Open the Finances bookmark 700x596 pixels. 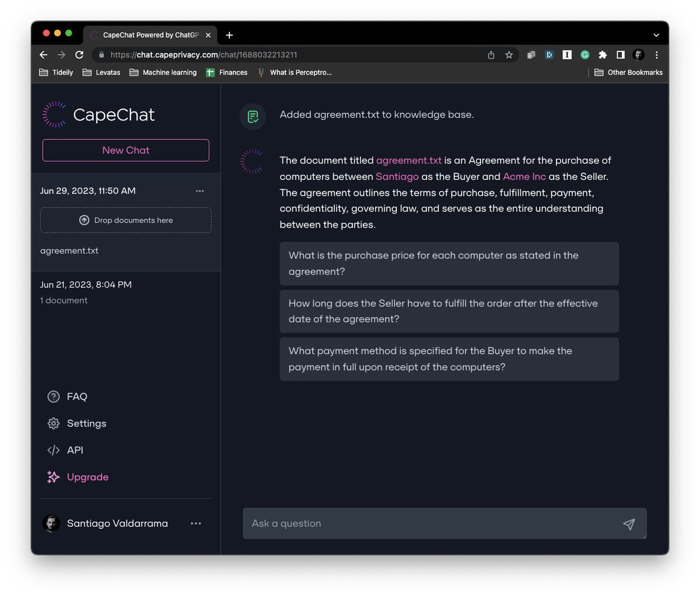click(x=227, y=72)
